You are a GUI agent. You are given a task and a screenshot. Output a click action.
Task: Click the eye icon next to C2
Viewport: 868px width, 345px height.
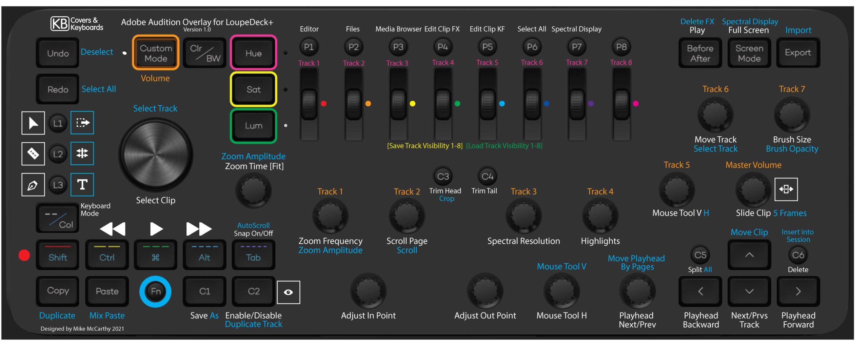(x=289, y=292)
